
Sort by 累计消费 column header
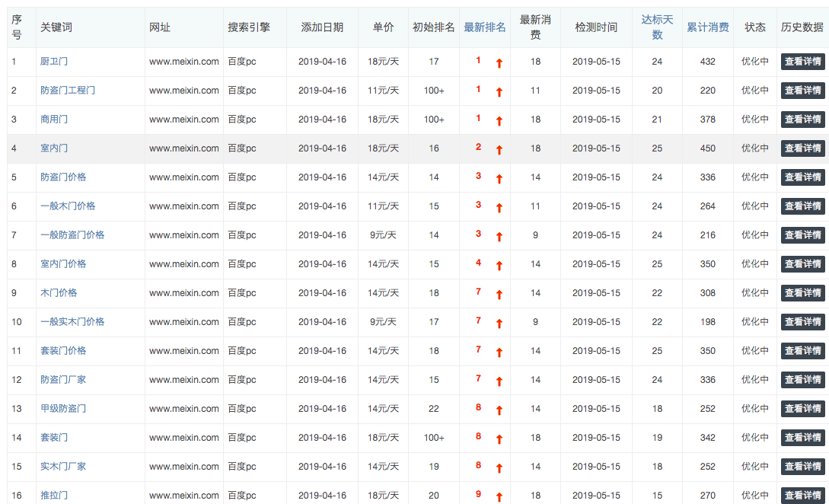(708, 27)
